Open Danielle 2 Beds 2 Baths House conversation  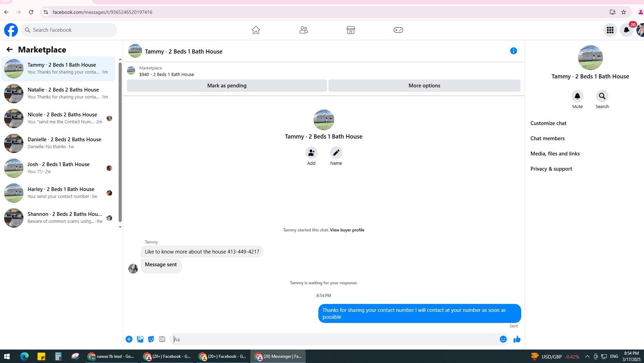58,143
